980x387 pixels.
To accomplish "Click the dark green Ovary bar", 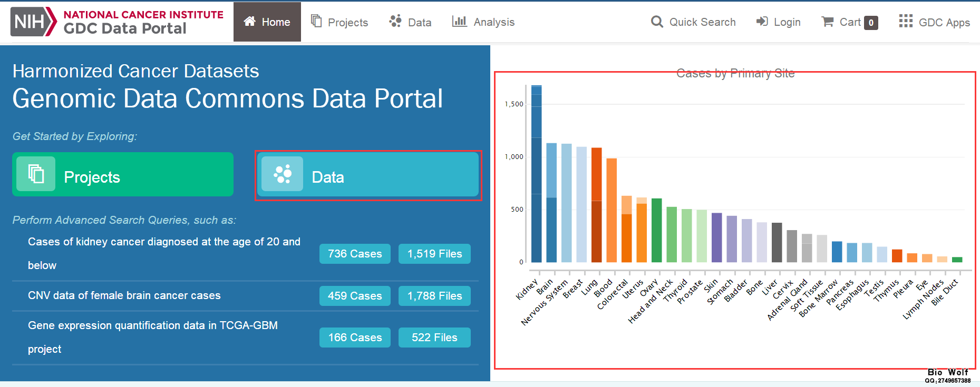I will coord(657,230).
